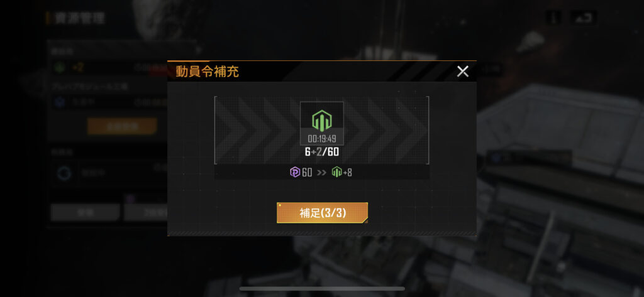Tap the blue hexagon module icon
Viewport: 644px width, 297px height.
click(60, 102)
